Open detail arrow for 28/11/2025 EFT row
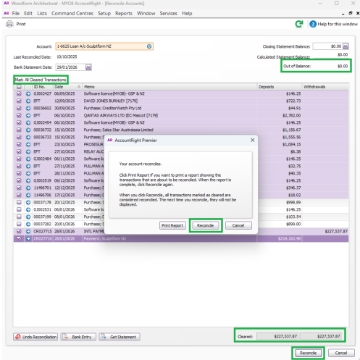 (28, 173)
